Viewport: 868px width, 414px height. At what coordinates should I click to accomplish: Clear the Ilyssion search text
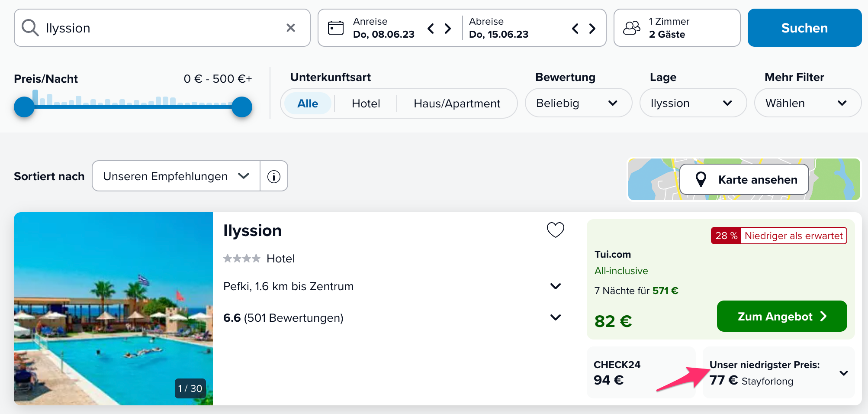tap(291, 28)
